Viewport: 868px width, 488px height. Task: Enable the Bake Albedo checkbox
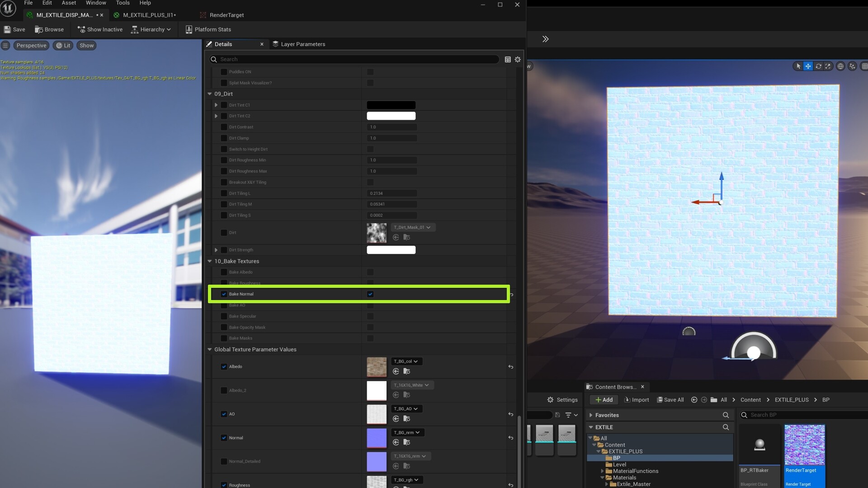371,272
